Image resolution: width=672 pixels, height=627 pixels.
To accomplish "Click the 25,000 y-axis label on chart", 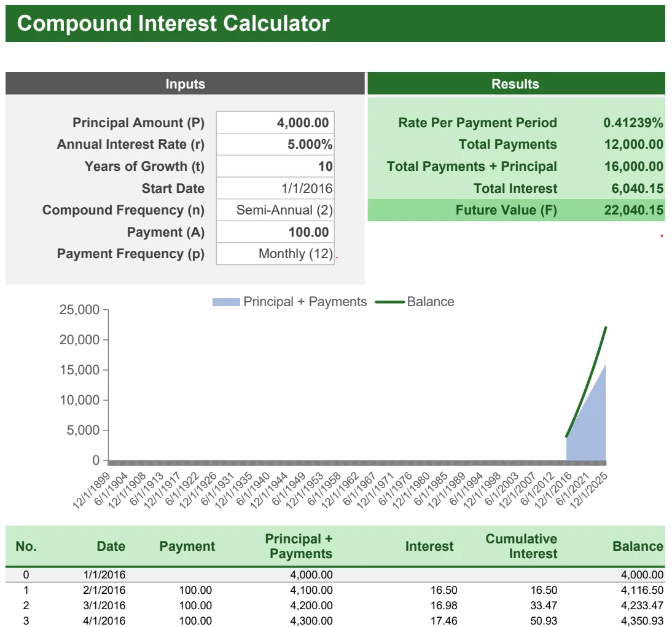I will pyautogui.click(x=79, y=310).
